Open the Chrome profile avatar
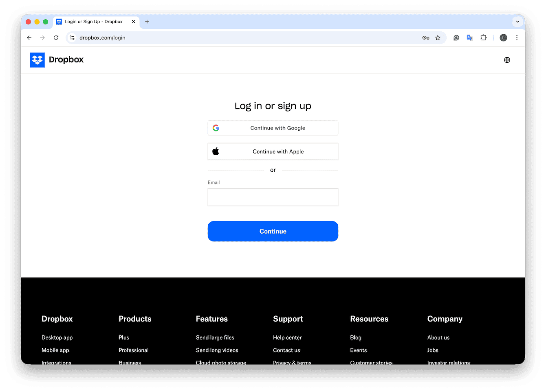The image size is (546, 392). (x=503, y=37)
